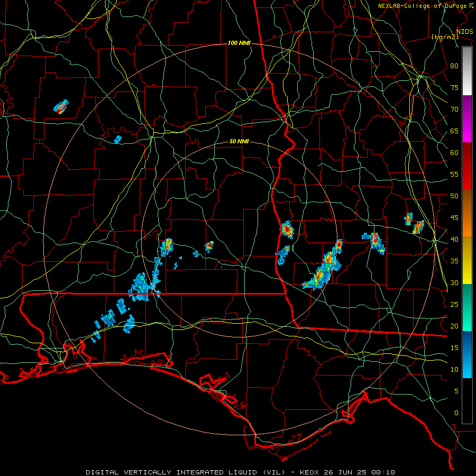The height and width of the screenshot is (476, 476).
Task: Click the legend value 70
Action: (454, 109)
